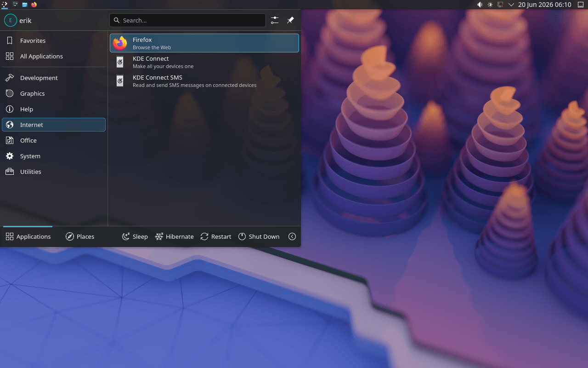This screenshot has height=368, width=588.
Task: Click the Sleep button
Action: click(135, 236)
